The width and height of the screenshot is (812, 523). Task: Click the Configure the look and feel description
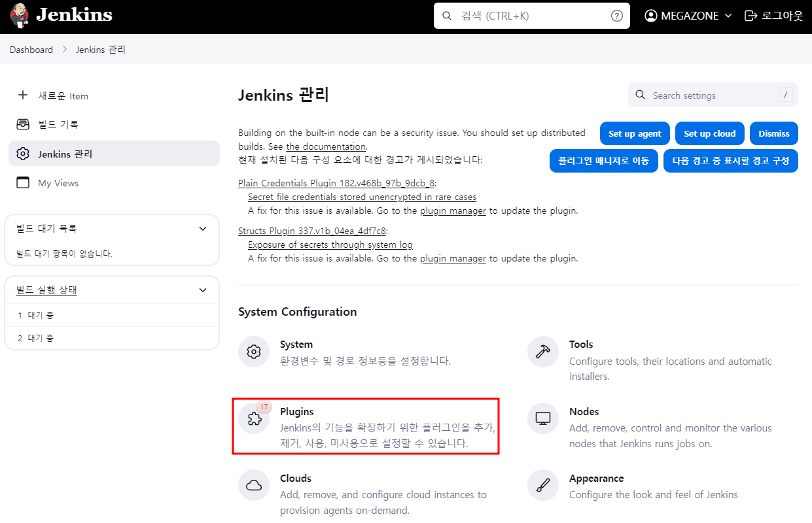(x=654, y=495)
